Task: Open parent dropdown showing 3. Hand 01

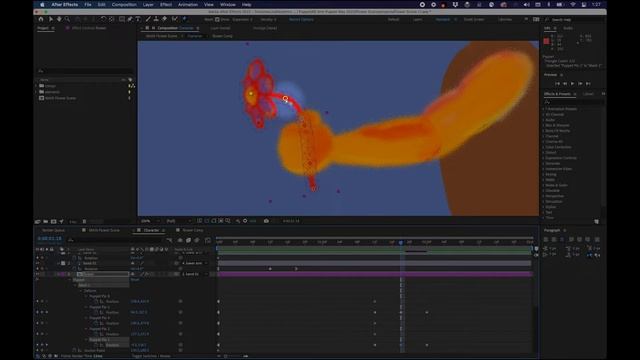Action: [195, 274]
